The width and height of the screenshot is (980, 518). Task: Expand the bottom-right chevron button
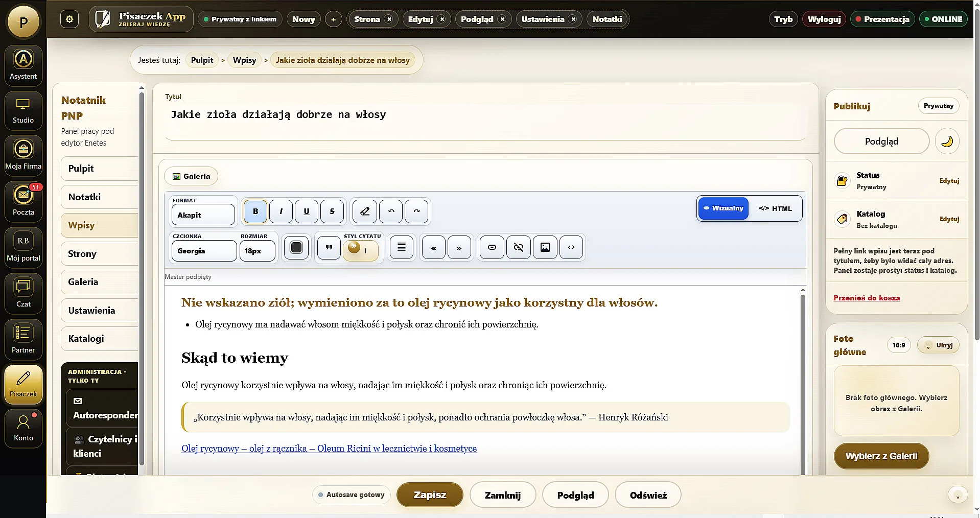click(x=958, y=495)
